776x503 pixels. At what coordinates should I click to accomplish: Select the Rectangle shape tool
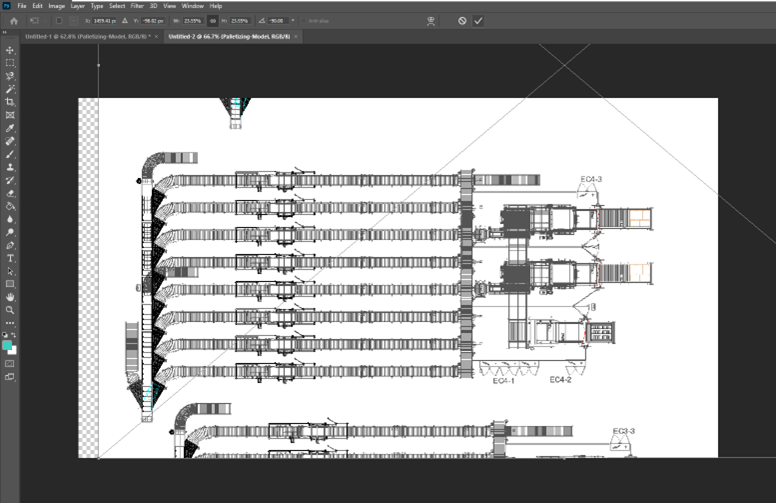pos(10,284)
